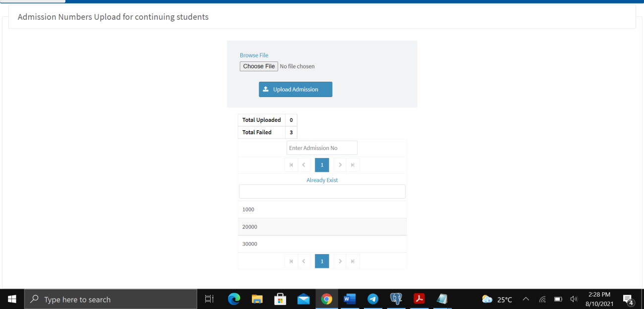Jump to last page below the 30000 row
This screenshot has height=309, width=644.
(x=353, y=261)
